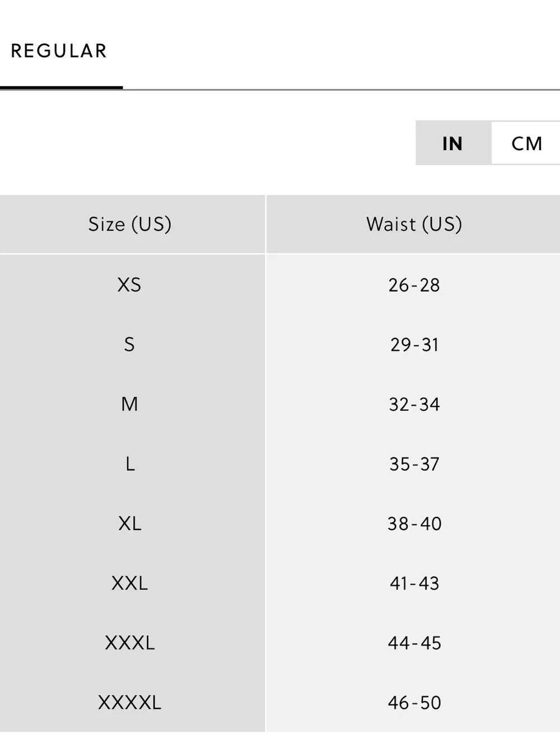Click waist value 38-40
This screenshot has width=560, height=747.
(414, 523)
